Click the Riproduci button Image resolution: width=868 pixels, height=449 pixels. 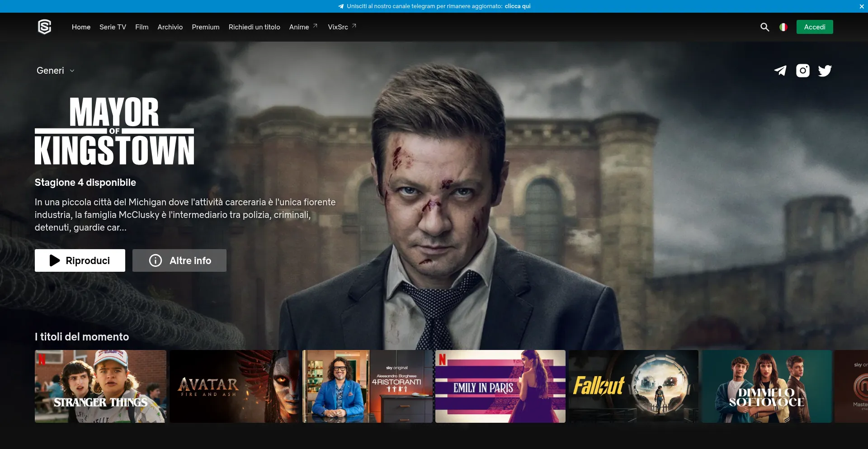pos(80,260)
